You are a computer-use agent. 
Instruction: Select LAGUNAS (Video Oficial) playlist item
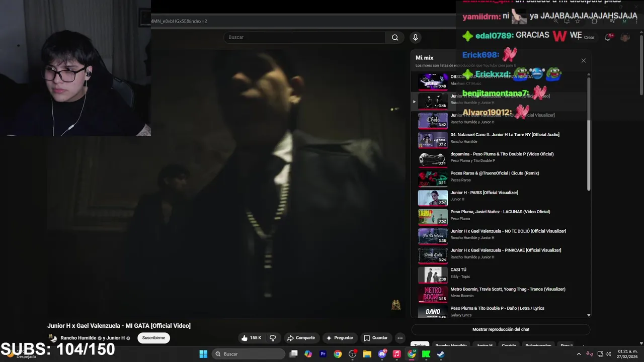tap(500, 212)
